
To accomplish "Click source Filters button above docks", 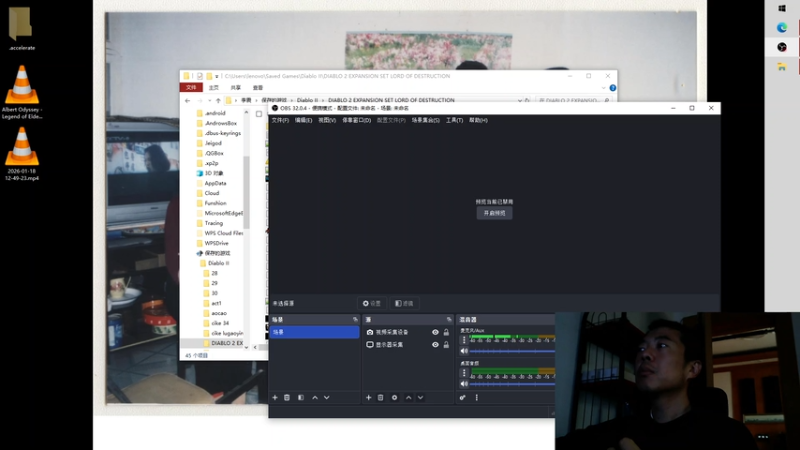I will tap(405, 304).
